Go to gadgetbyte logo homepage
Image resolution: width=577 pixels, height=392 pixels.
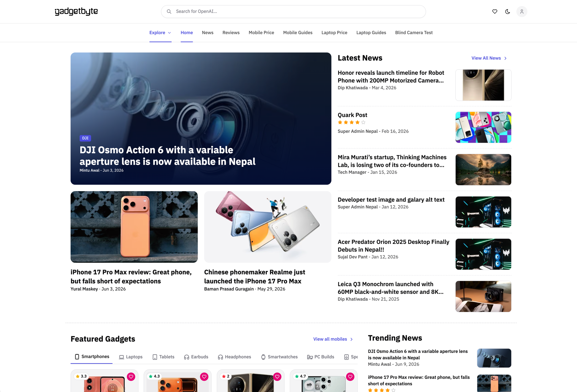tap(76, 12)
